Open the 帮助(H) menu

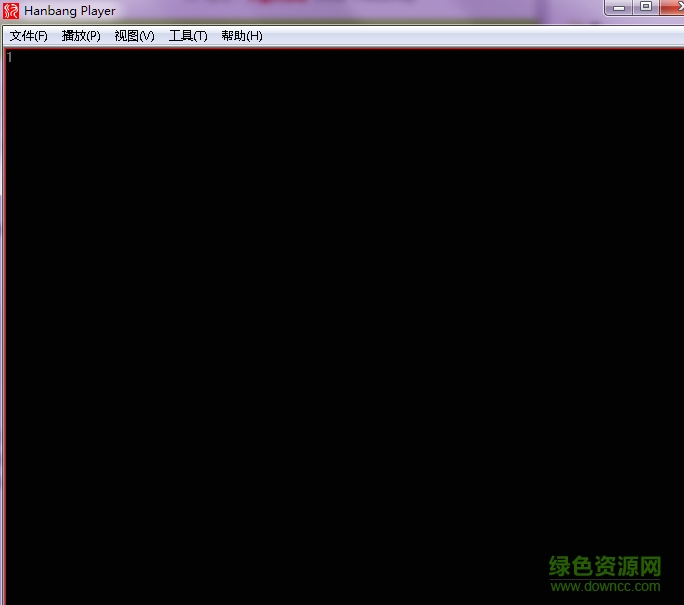(x=242, y=36)
